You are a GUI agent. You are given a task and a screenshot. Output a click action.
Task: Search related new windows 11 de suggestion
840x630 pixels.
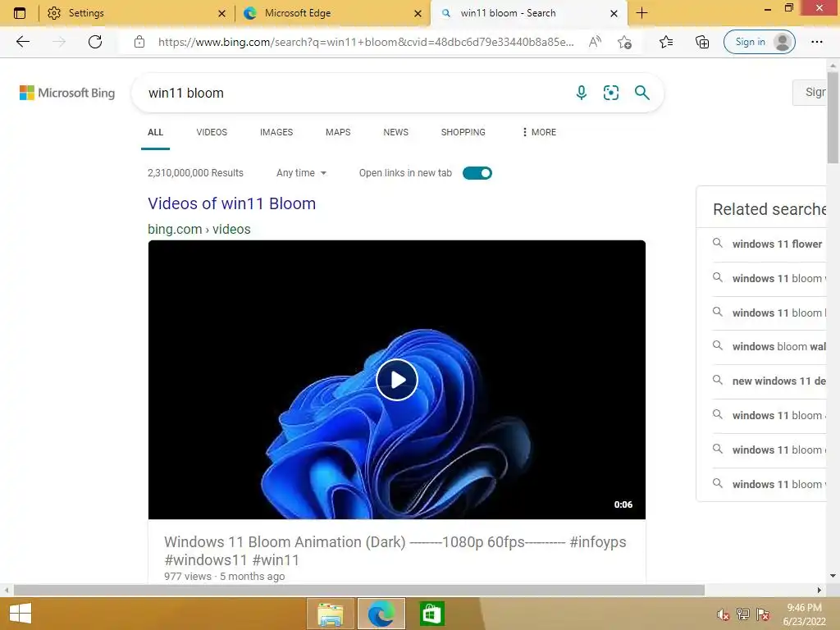(778, 381)
